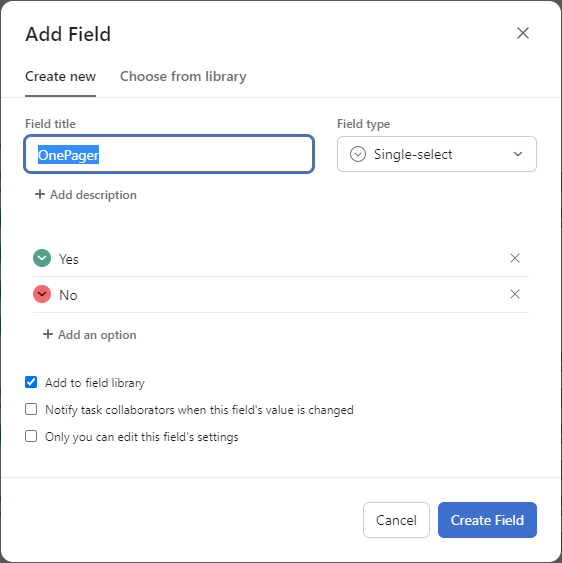562x563 pixels.
Task: Select the Create new tab
Action: [60, 76]
